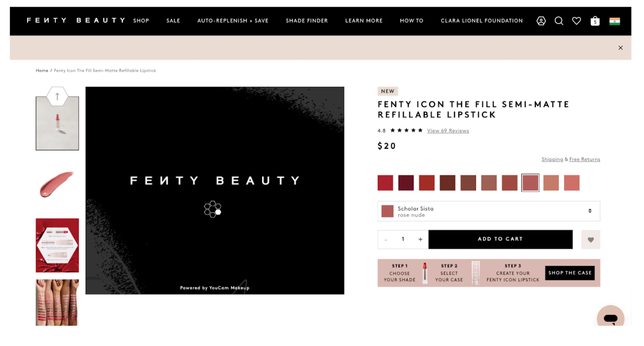Viewport: 644px width, 346px height.
Task: Click Step 2 Select Your Case
Action: click(x=449, y=273)
